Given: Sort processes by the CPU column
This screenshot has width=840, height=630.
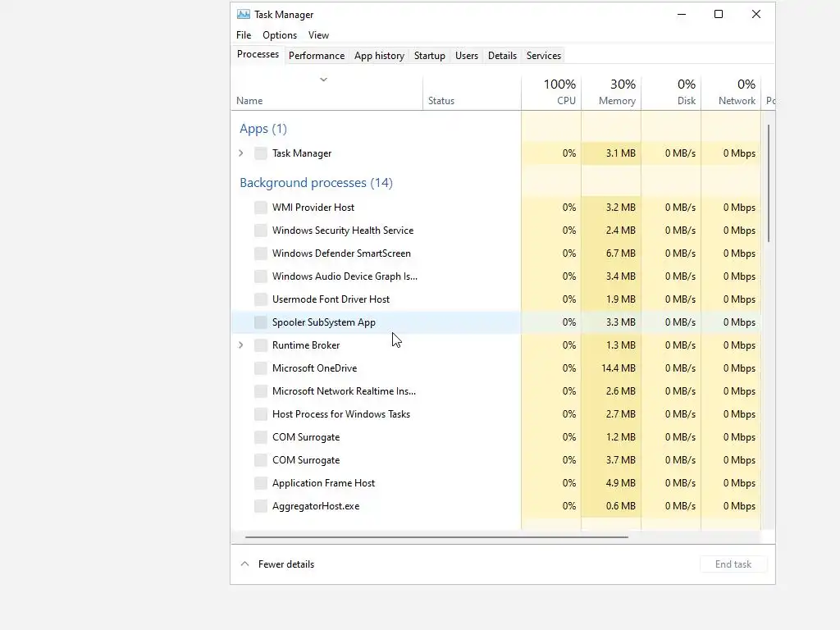Looking at the screenshot, I should click(551, 92).
